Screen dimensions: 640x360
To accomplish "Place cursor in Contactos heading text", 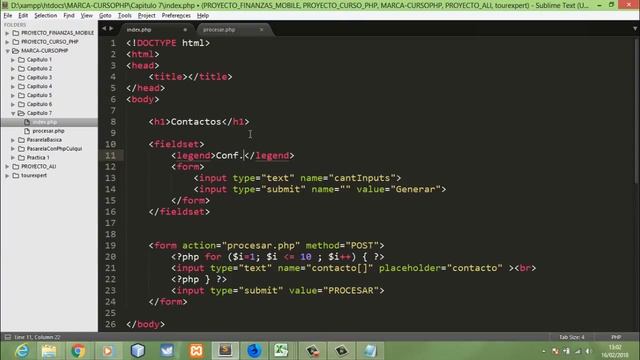I will tap(196, 122).
